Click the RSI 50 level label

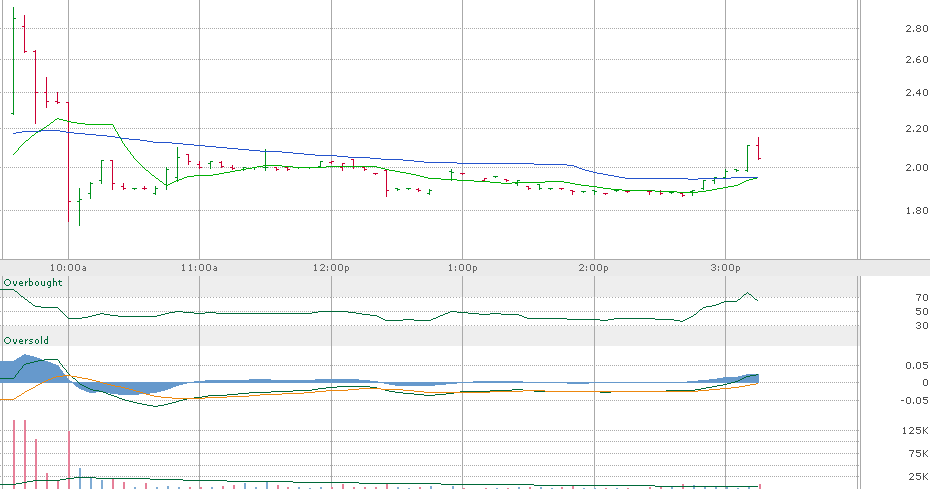pos(922,312)
